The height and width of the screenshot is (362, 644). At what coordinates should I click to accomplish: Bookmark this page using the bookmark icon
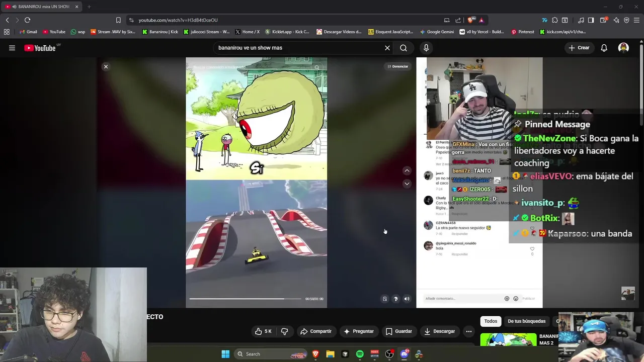coord(118,20)
